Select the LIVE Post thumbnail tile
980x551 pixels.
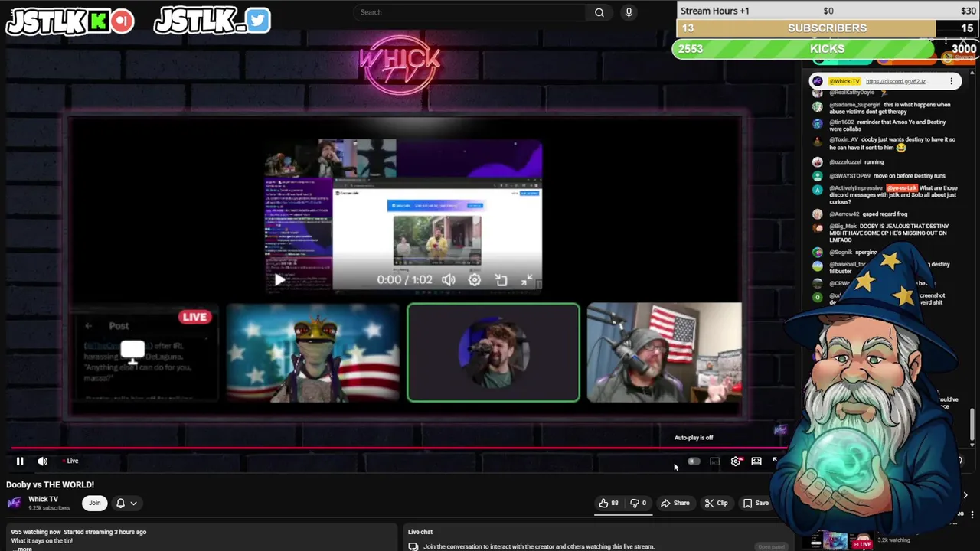pyautogui.click(x=144, y=353)
